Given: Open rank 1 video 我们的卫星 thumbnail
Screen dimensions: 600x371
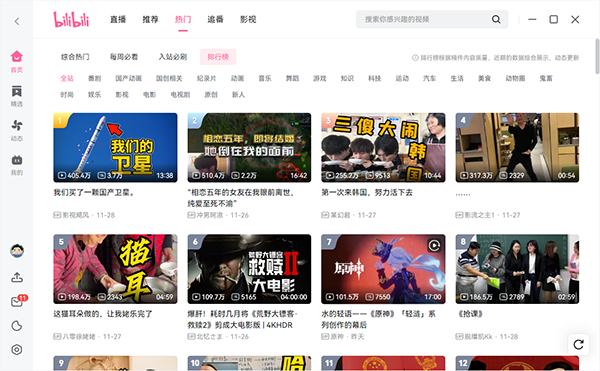Looking at the screenshot, I should pyautogui.click(x=115, y=148).
